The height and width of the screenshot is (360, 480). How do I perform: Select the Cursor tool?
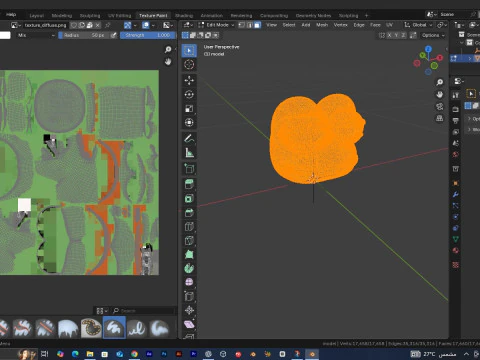[x=189, y=65]
